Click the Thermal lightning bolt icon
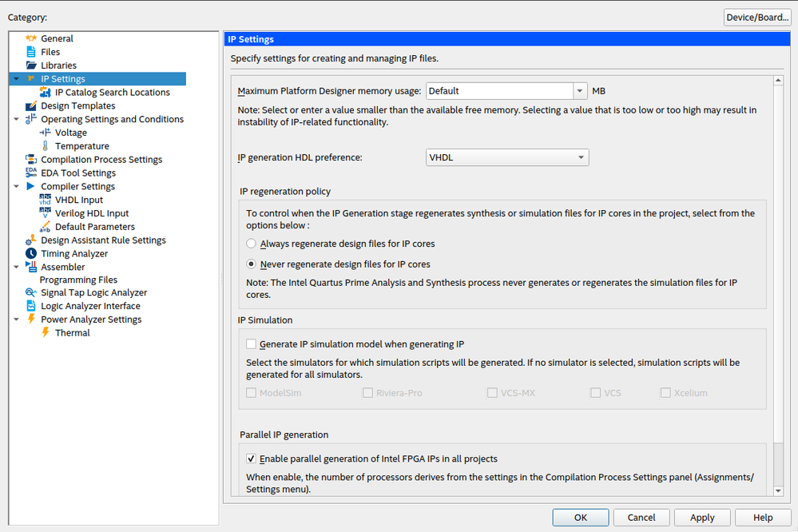 pos(46,333)
